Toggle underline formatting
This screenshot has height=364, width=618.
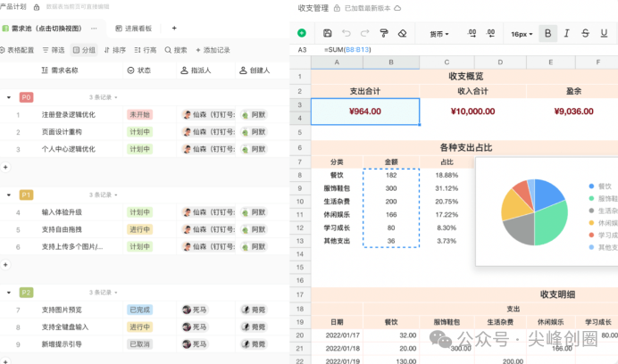point(604,34)
